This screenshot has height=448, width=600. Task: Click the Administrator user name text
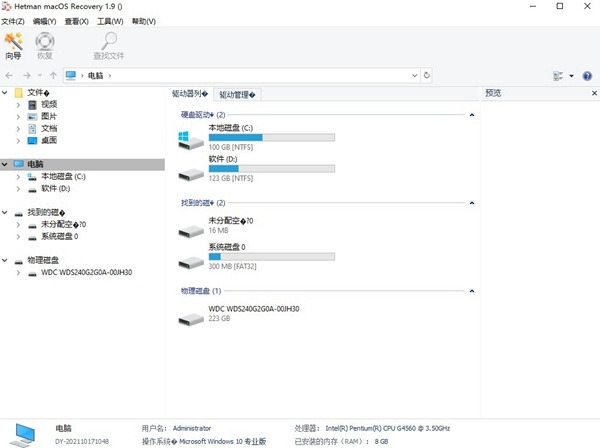coord(192,428)
